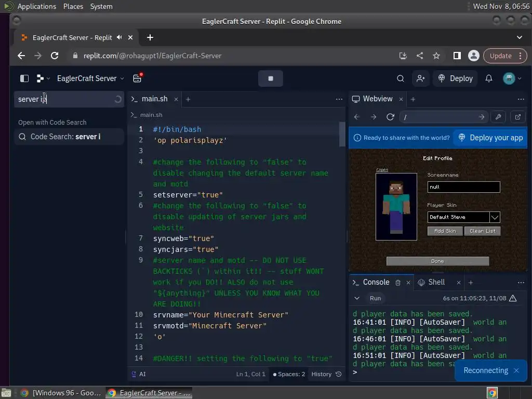The width and height of the screenshot is (532, 399).
Task: Open the Webview pane three-dot menu
Action: (x=521, y=99)
